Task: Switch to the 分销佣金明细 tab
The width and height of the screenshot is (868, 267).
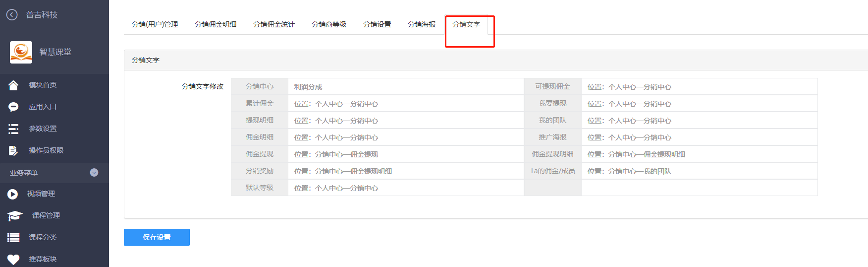Action: click(216, 24)
